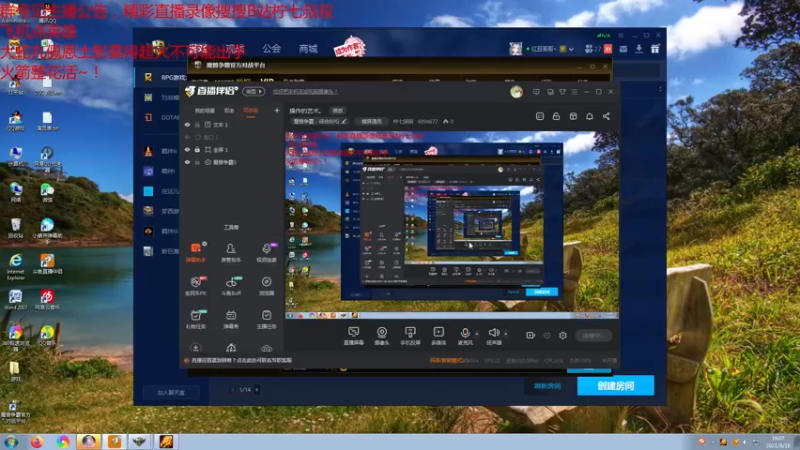
Task: Add the 摄像头 camera source
Action: coord(382,336)
